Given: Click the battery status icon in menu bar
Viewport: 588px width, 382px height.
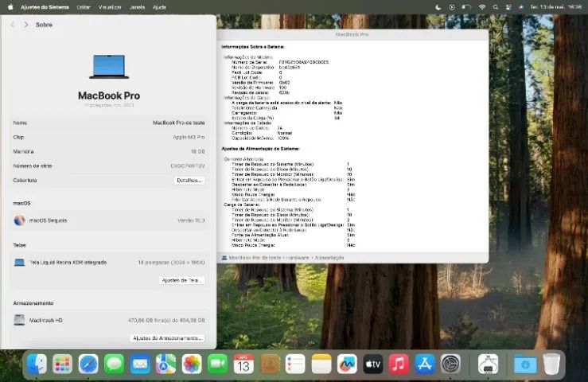Looking at the screenshot, I should pyautogui.click(x=466, y=7).
